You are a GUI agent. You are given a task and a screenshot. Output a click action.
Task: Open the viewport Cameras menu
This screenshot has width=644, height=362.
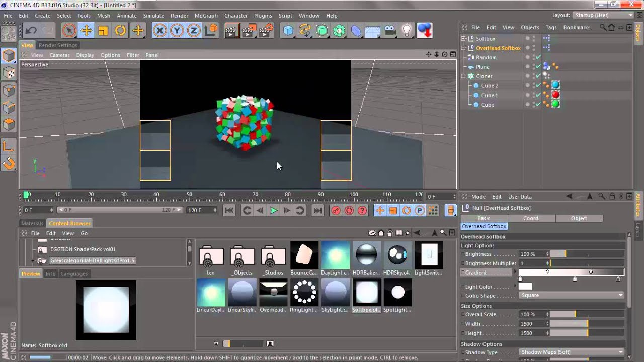tap(59, 55)
